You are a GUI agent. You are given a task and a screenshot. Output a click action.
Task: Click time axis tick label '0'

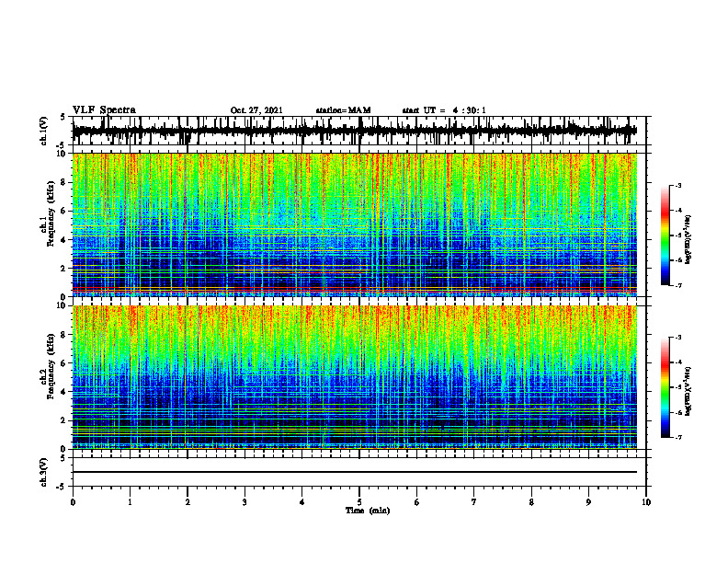(x=73, y=502)
